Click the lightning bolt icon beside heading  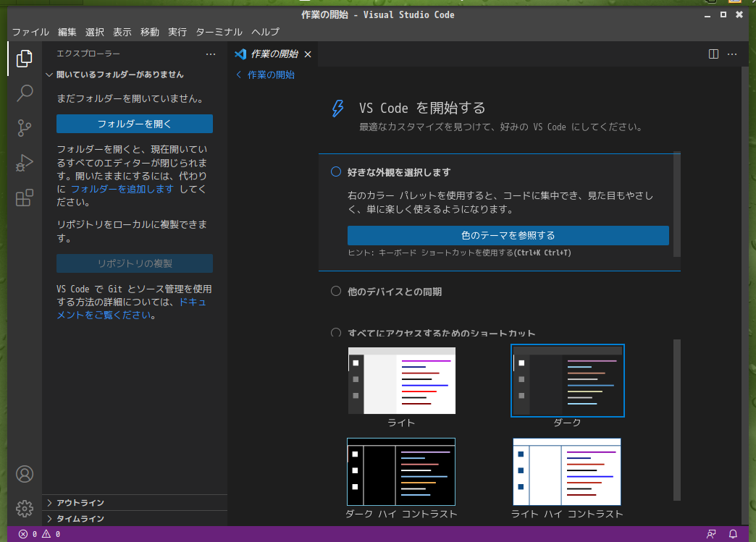338,109
